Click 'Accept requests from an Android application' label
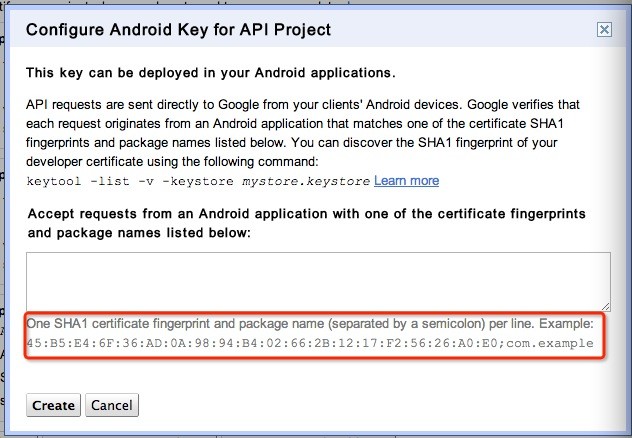The height and width of the screenshot is (438, 632). point(306,223)
